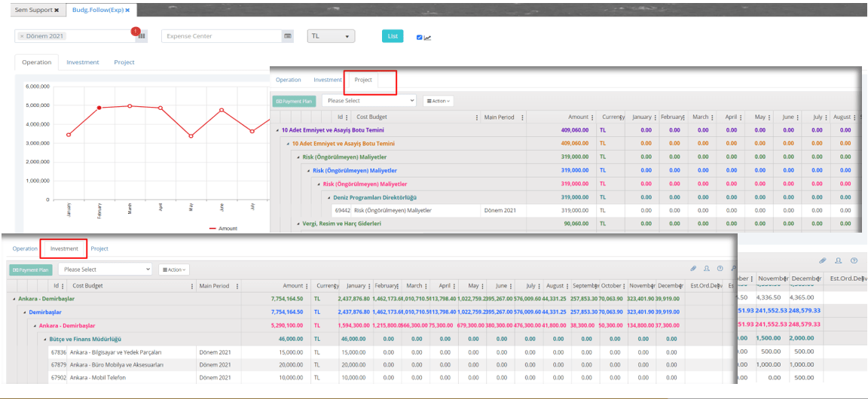Close the Budg.Follow(Exp) tab
The width and height of the screenshot is (868, 399).
coord(127,10)
